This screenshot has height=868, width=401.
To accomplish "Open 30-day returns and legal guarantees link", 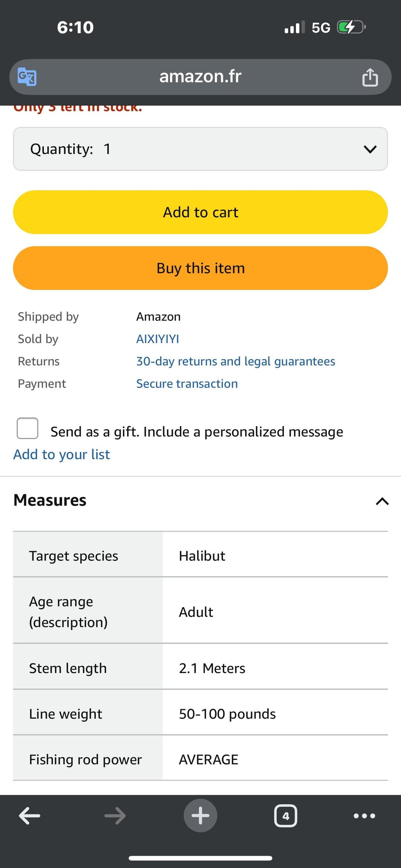I will click(x=235, y=361).
